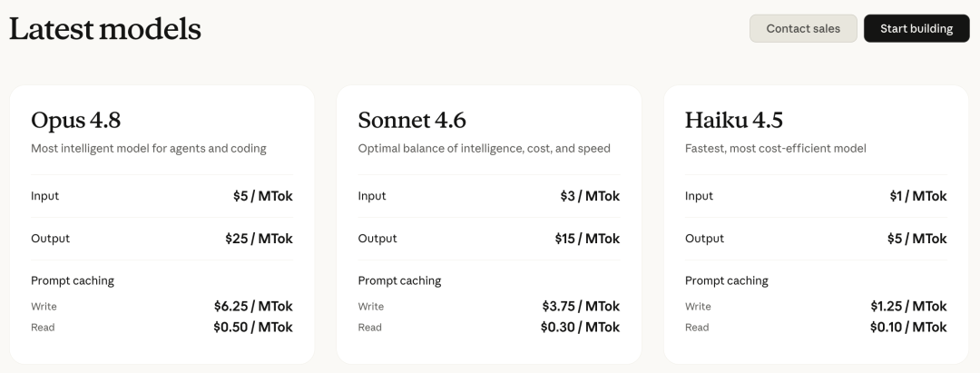Click Sonnet 4.6 input price $3 / MTok

tap(590, 196)
